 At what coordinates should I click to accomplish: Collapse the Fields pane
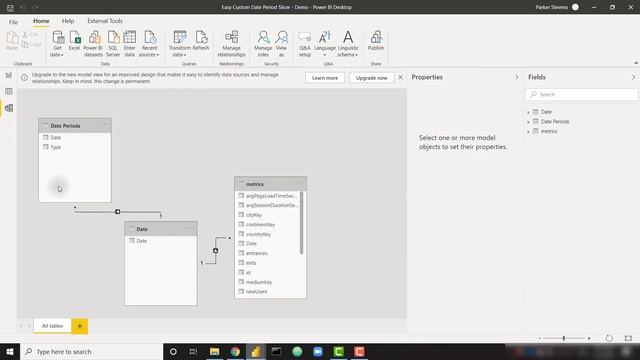pos(633,77)
